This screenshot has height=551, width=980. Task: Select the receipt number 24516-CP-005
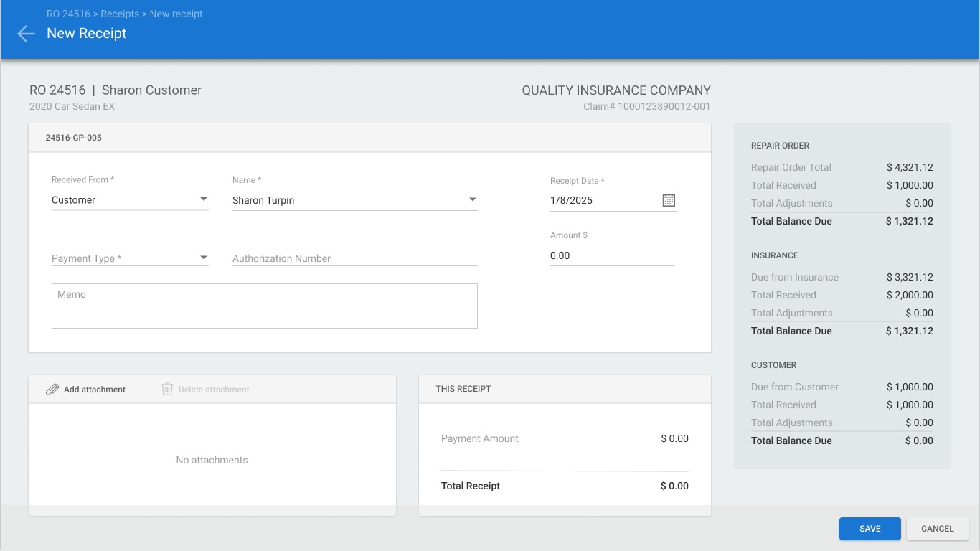[73, 138]
